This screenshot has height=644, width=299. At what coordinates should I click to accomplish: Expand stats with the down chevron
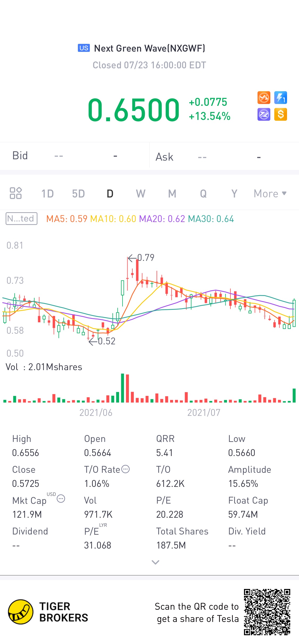(x=155, y=562)
